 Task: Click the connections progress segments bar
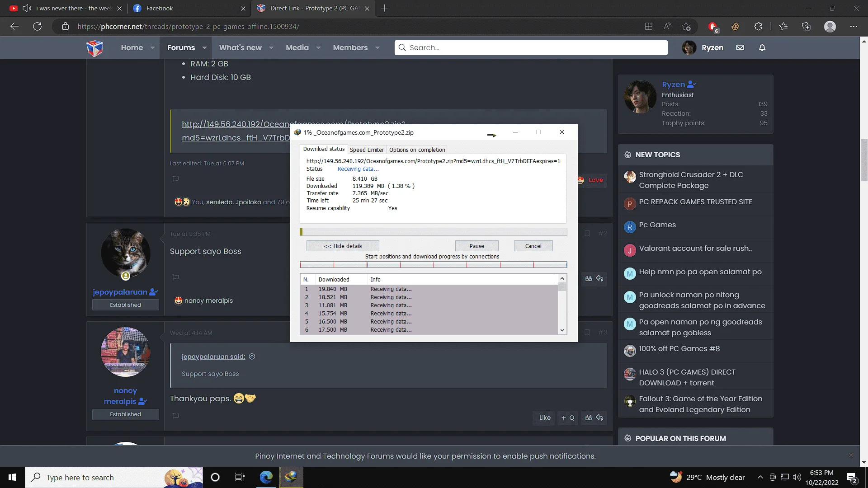(433, 265)
